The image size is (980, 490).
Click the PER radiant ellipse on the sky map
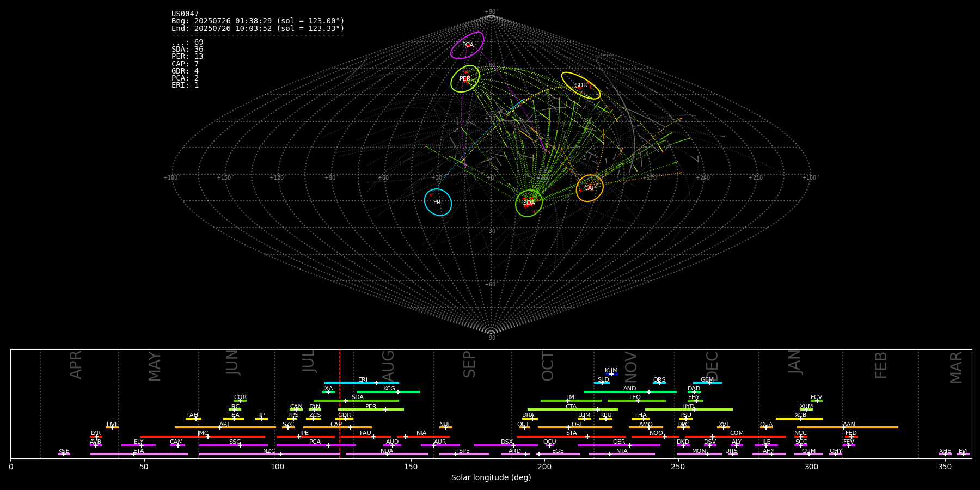(465, 79)
